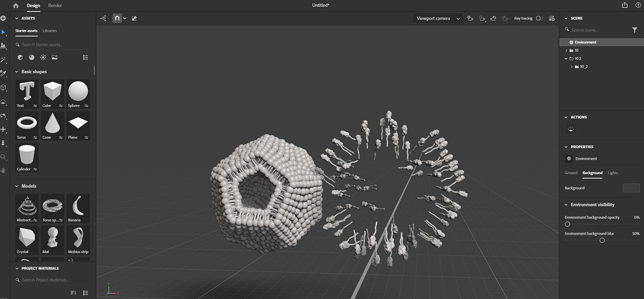The height and width of the screenshot is (299, 644).
Task: Select the hand pan tool
Action: point(3,170)
